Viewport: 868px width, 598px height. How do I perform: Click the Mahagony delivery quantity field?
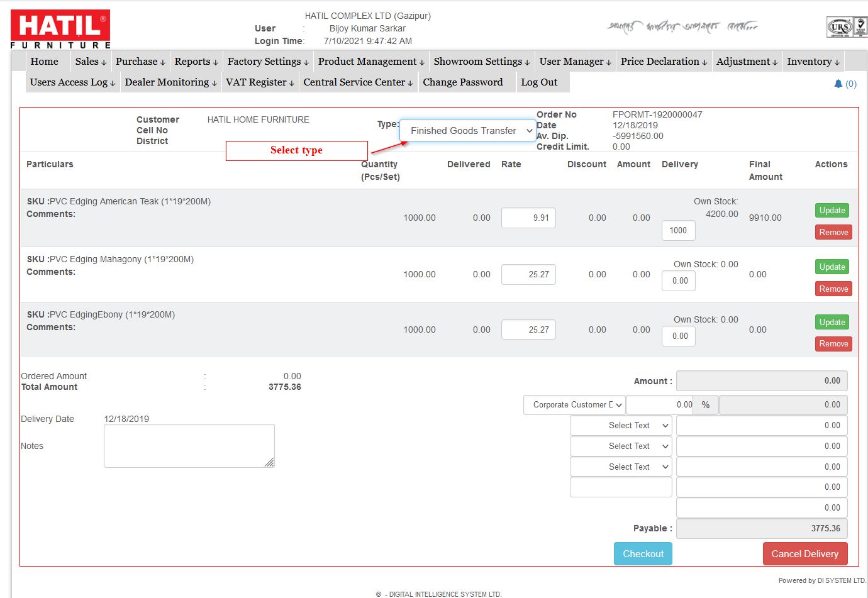(679, 281)
